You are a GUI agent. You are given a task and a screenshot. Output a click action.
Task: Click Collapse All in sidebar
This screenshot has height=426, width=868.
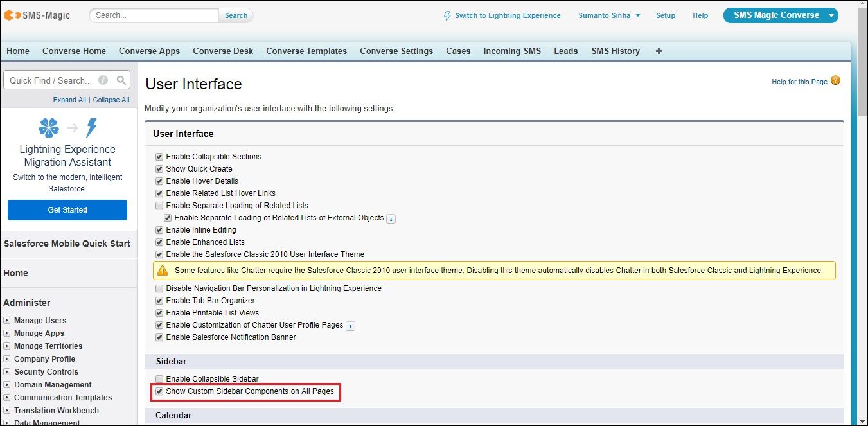point(111,100)
